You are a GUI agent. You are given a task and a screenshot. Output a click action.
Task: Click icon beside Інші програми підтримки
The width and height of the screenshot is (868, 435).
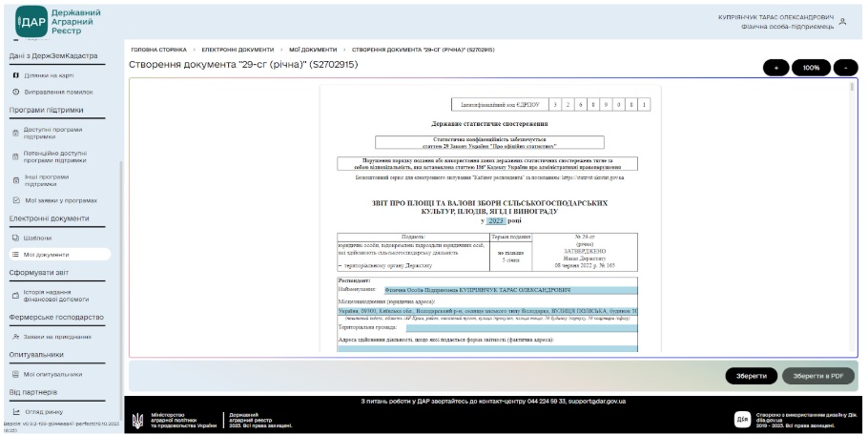(x=15, y=180)
